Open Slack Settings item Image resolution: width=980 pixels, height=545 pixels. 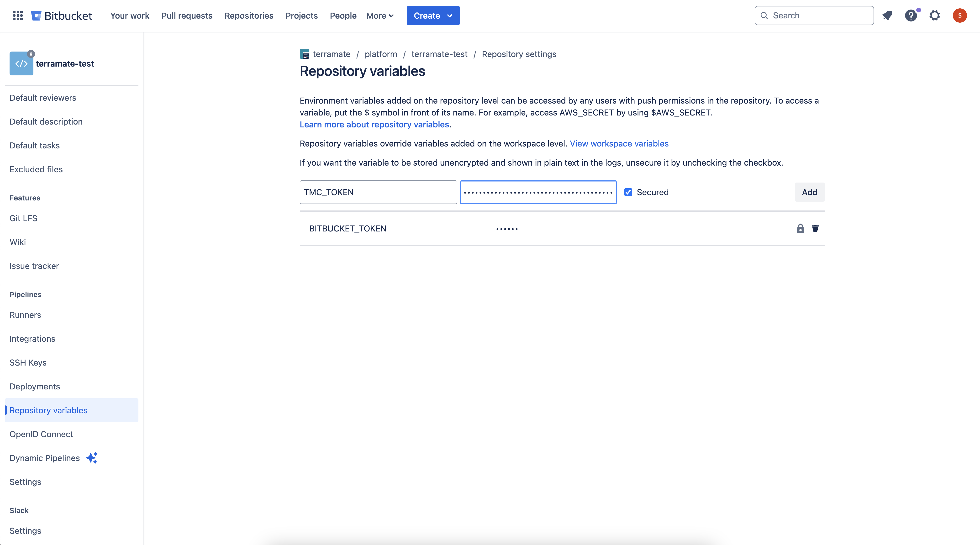click(26, 531)
